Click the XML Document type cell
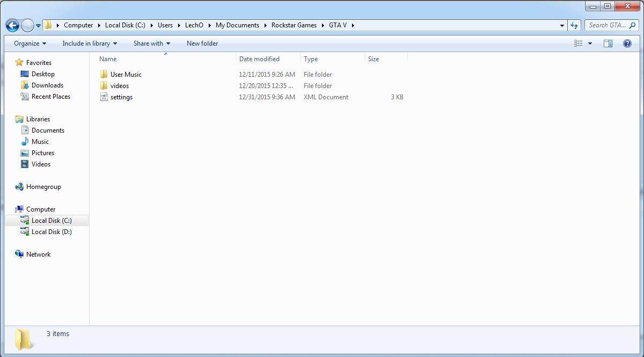Image resolution: width=644 pixels, height=357 pixels. tap(326, 97)
